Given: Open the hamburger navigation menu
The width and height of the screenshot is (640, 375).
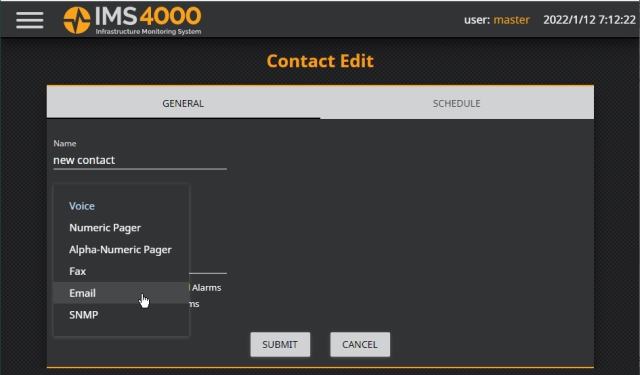Looking at the screenshot, I should [x=29, y=20].
